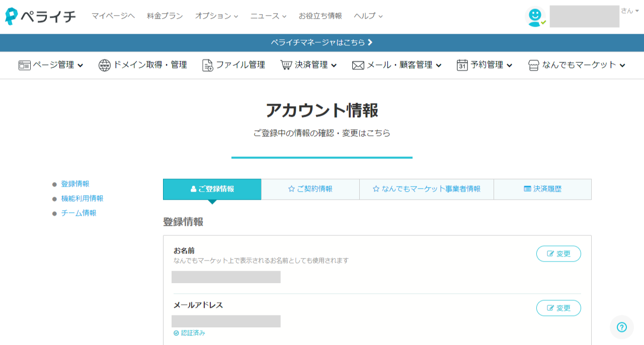
Task: Click the ファイル管理 document icon
Action: click(x=207, y=65)
